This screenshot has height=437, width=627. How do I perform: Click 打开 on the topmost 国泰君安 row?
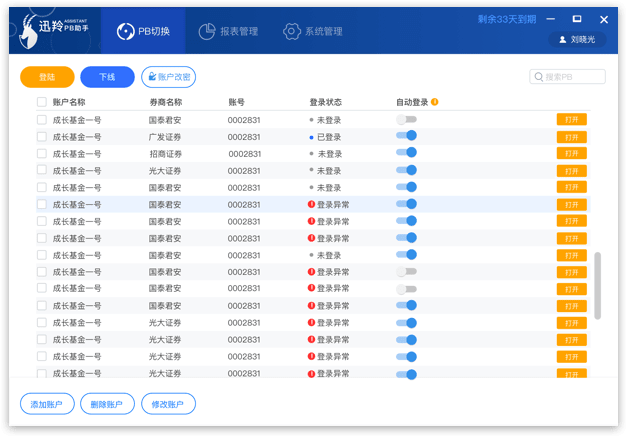click(572, 120)
